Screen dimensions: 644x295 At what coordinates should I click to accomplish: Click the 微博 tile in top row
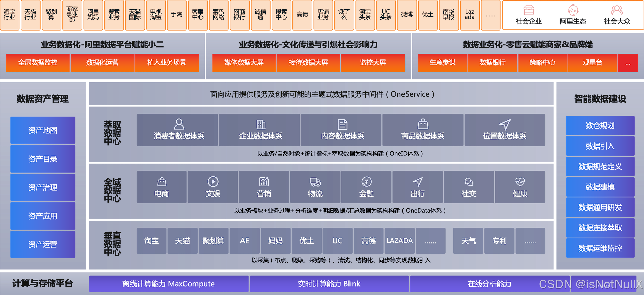click(407, 15)
